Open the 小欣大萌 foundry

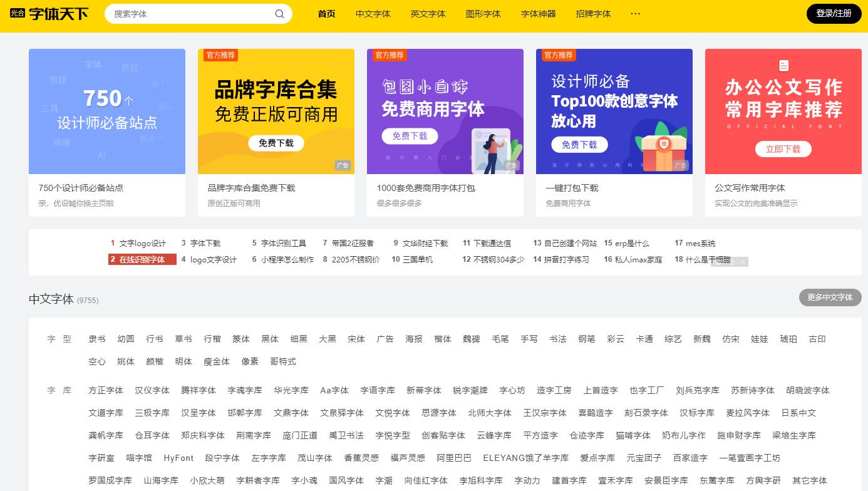tap(207, 480)
